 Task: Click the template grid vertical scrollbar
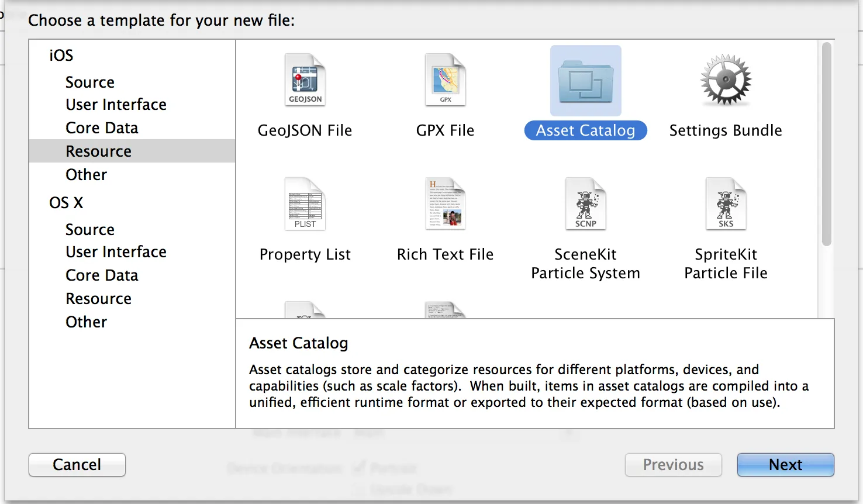pyautogui.click(x=826, y=144)
